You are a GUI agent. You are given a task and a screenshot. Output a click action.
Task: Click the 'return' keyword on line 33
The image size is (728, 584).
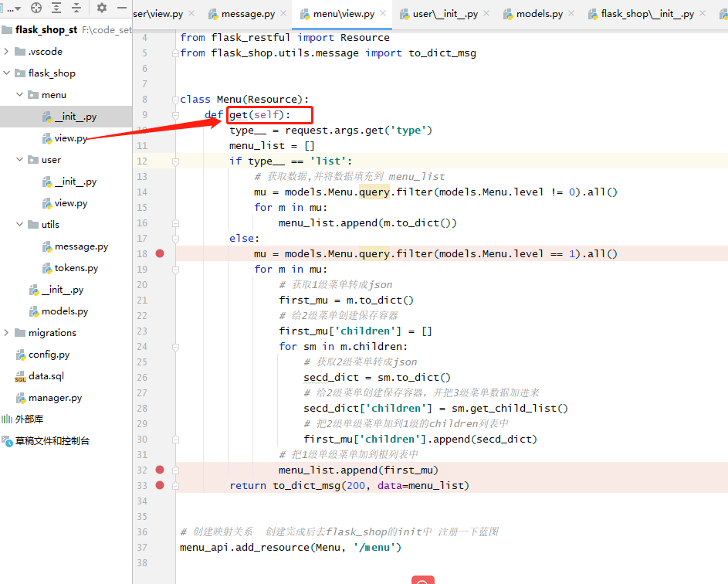248,485
